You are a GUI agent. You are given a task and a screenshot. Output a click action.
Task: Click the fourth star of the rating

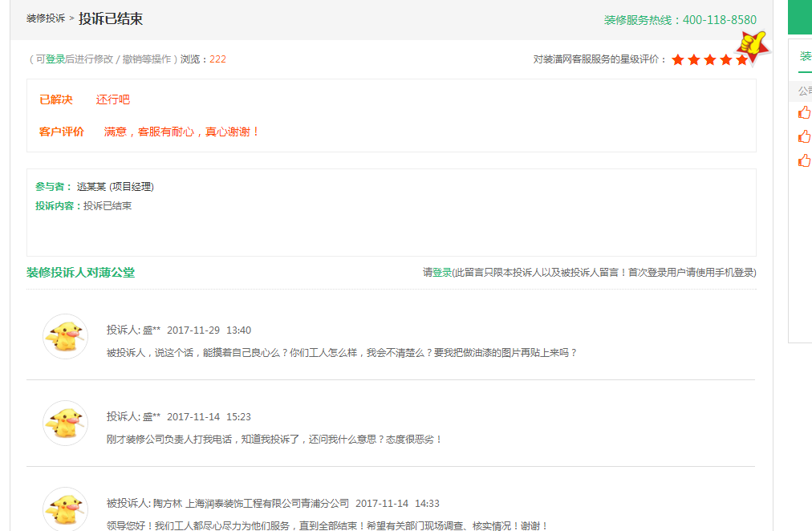pyautogui.click(x=726, y=60)
